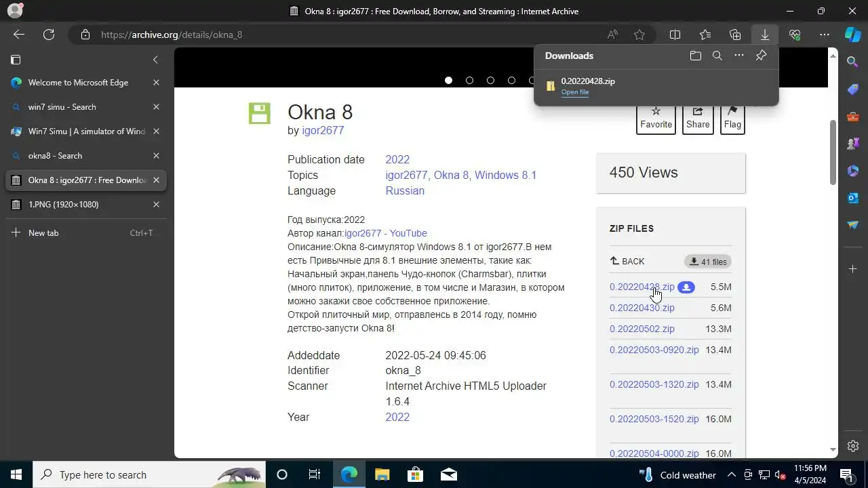Open the sidebar Tools briefcase icon

(x=853, y=116)
